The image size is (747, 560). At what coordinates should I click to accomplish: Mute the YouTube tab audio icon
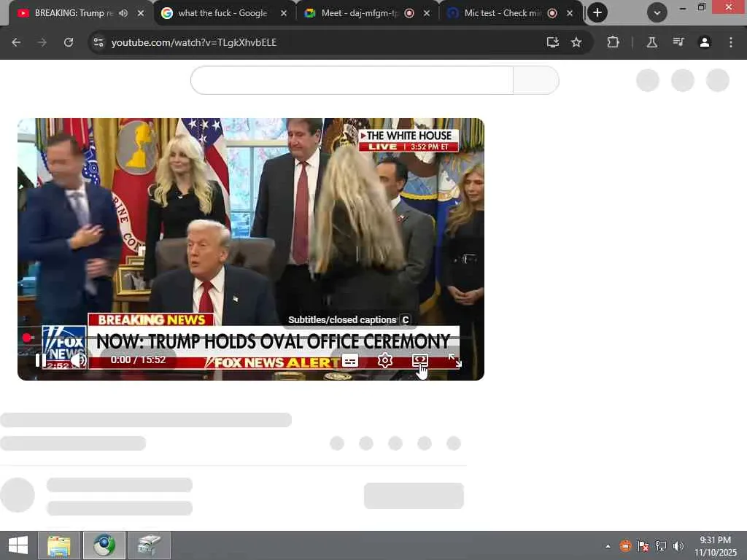point(123,13)
